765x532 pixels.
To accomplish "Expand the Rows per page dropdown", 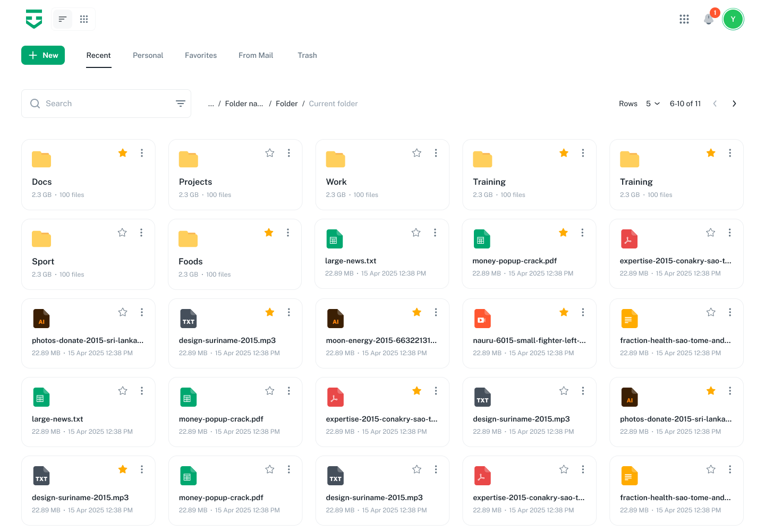I will point(653,104).
